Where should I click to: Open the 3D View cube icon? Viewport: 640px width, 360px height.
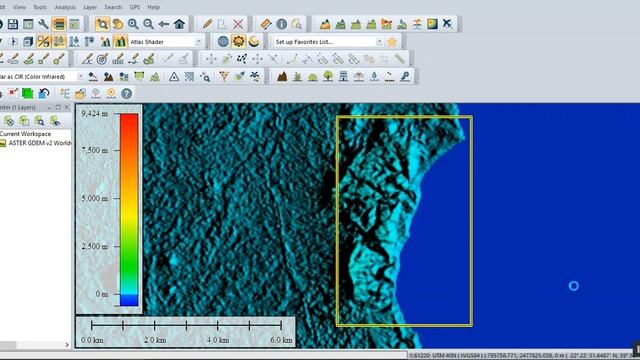pos(28,42)
